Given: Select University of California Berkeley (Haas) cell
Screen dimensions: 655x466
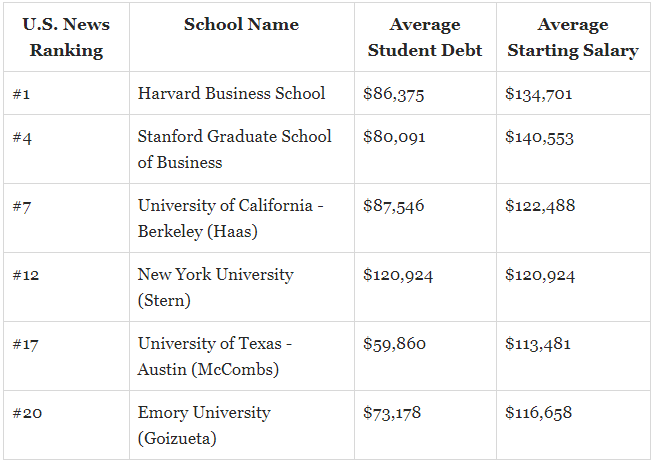Looking at the screenshot, I should point(231,218).
